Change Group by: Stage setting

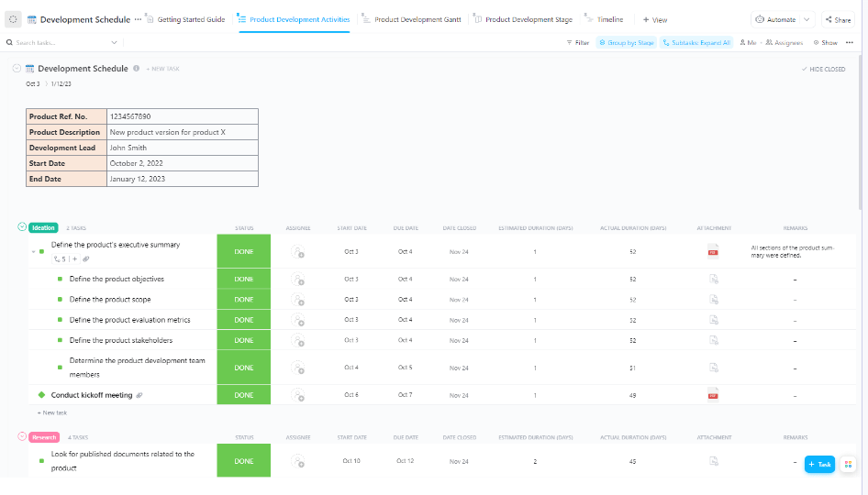pos(626,42)
